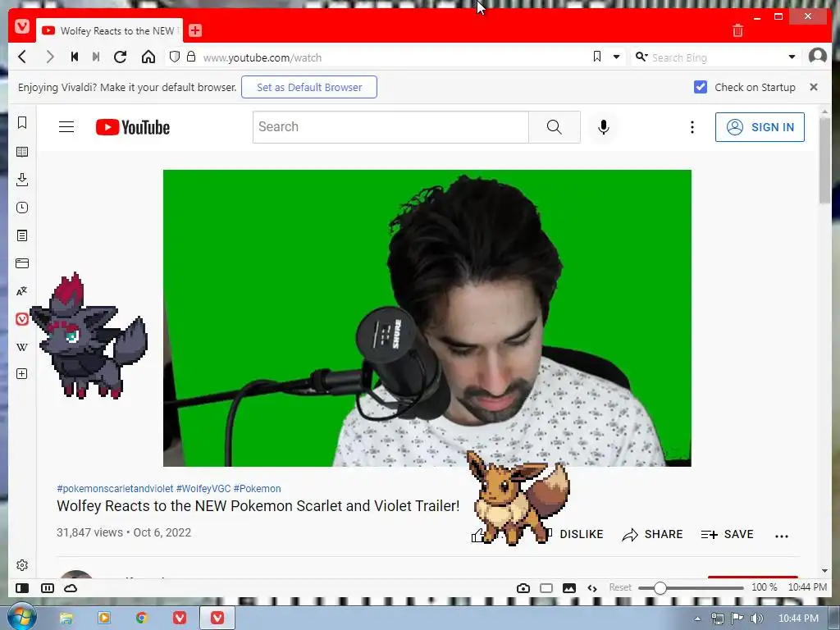Open a new tab with plus button
This screenshot has height=630, width=840.
click(195, 30)
